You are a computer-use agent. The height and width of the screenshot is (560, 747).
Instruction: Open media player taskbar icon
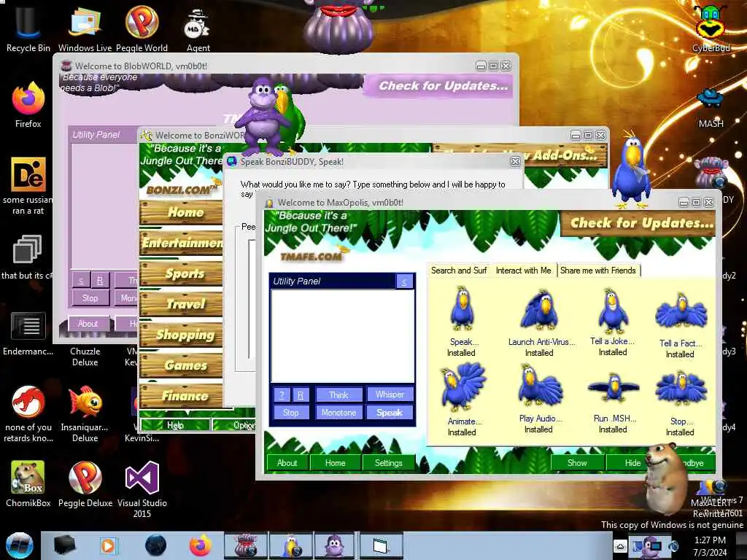pyautogui.click(x=109, y=545)
